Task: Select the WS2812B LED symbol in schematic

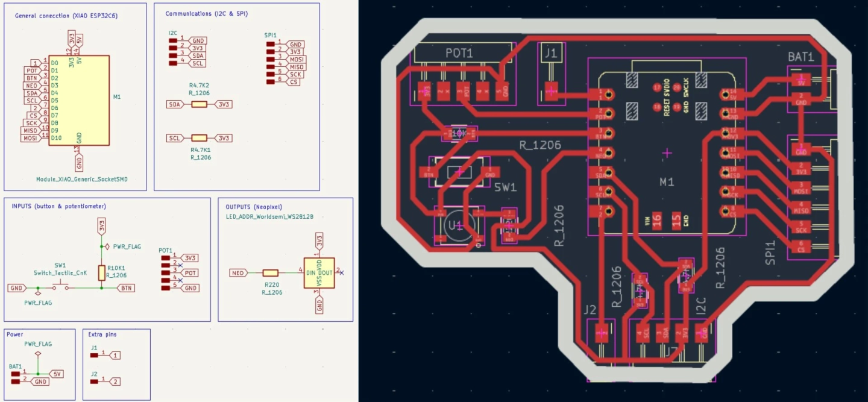Action: click(x=319, y=273)
